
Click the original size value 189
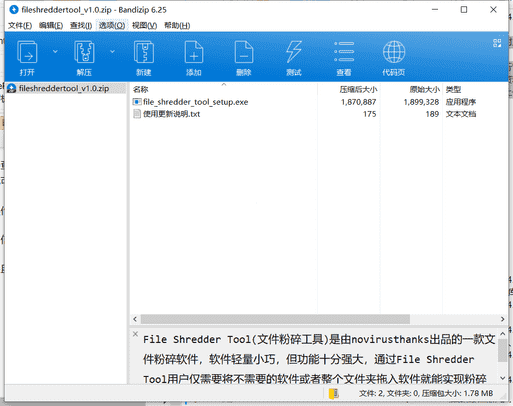[x=432, y=114]
